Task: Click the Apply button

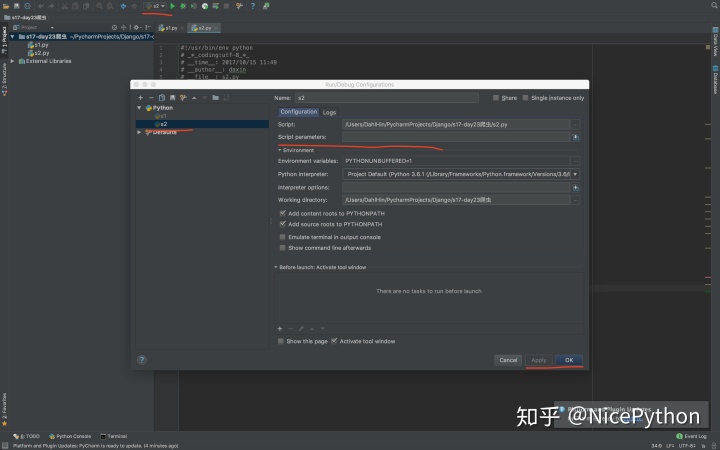Action: pos(539,360)
